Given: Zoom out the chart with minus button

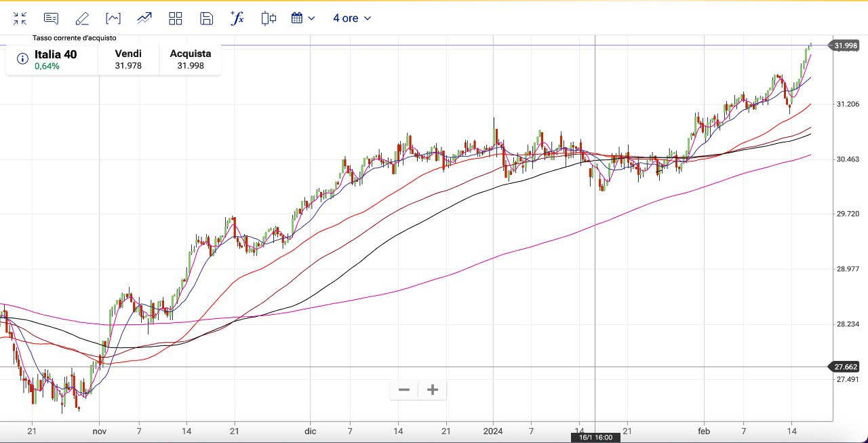Looking at the screenshot, I should [404, 389].
